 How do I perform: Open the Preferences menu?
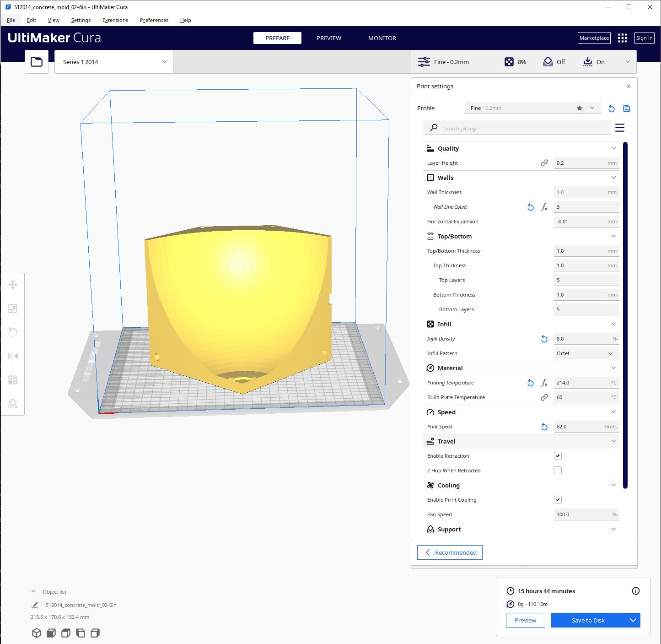154,20
